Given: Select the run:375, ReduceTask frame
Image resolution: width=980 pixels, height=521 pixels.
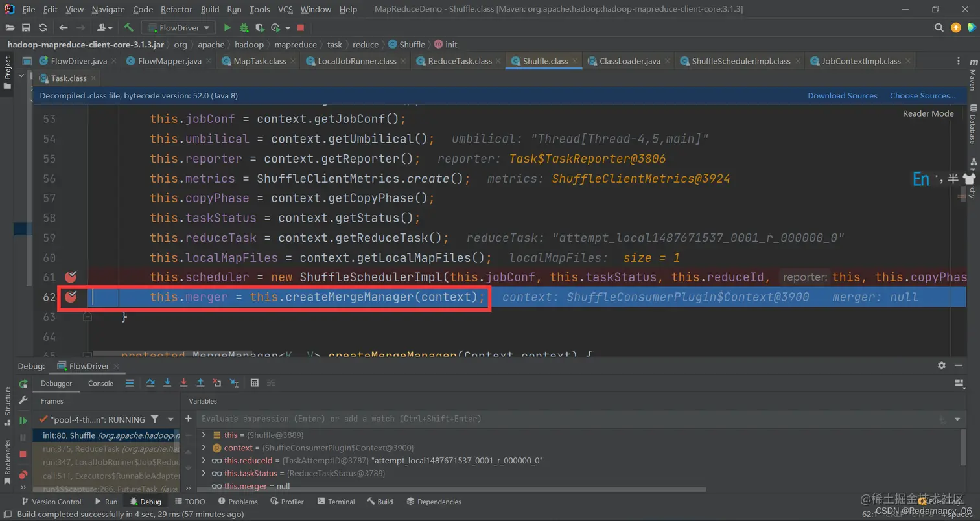Looking at the screenshot, I should click(x=107, y=448).
